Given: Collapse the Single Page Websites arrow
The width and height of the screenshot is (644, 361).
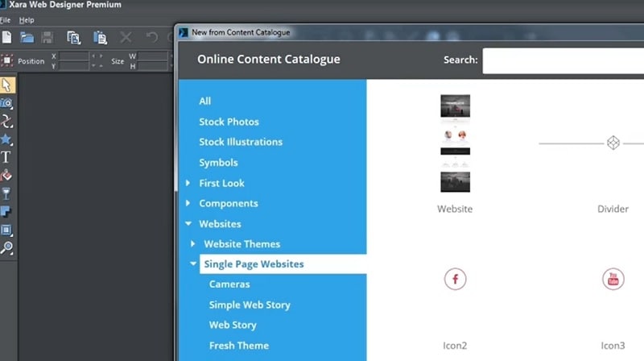Looking at the screenshot, I should [x=193, y=263].
